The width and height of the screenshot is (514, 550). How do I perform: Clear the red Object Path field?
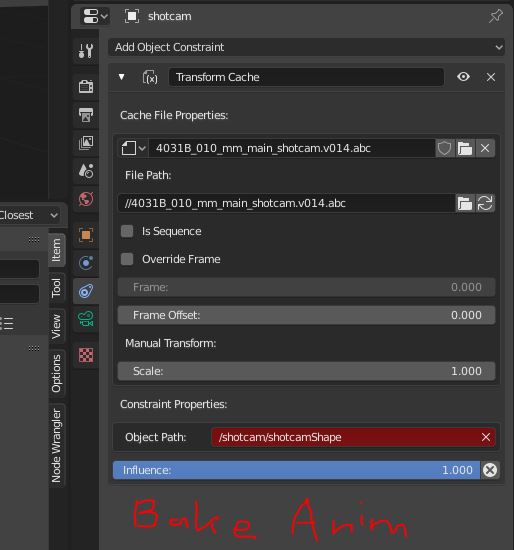point(486,437)
